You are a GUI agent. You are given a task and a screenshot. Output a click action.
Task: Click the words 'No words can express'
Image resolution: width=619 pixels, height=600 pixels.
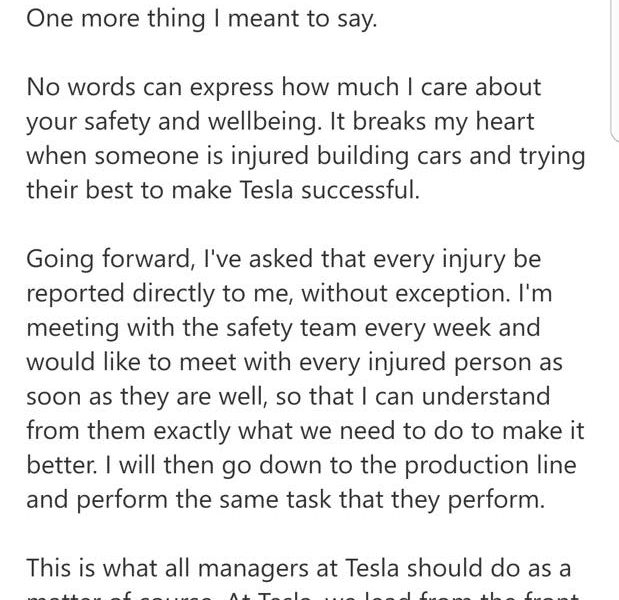pyautogui.click(x=150, y=87)
